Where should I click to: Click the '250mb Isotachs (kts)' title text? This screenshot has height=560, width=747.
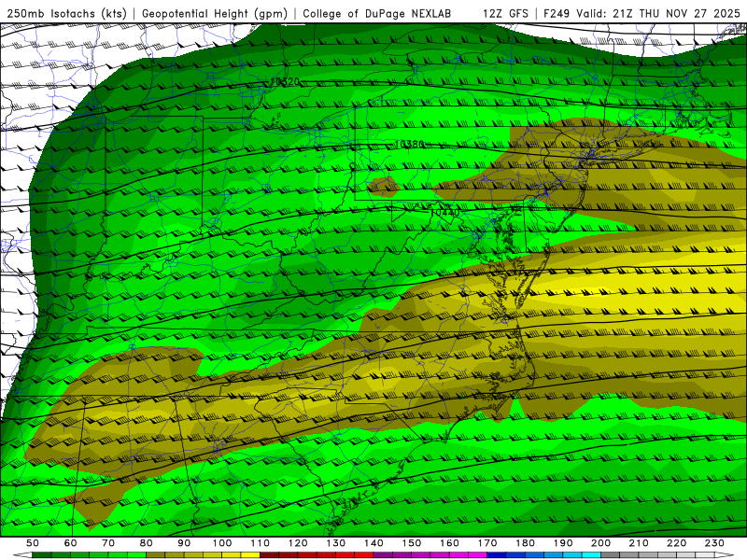tap(67, 13)
